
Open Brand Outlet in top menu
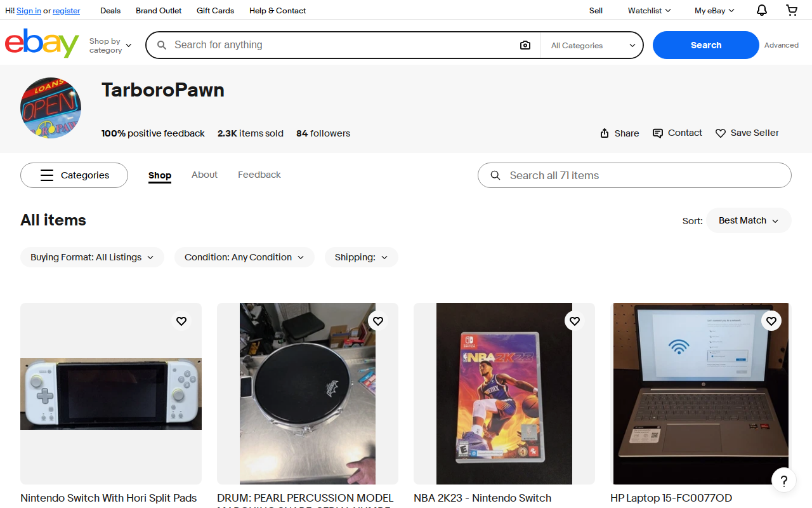pos(159,11)
